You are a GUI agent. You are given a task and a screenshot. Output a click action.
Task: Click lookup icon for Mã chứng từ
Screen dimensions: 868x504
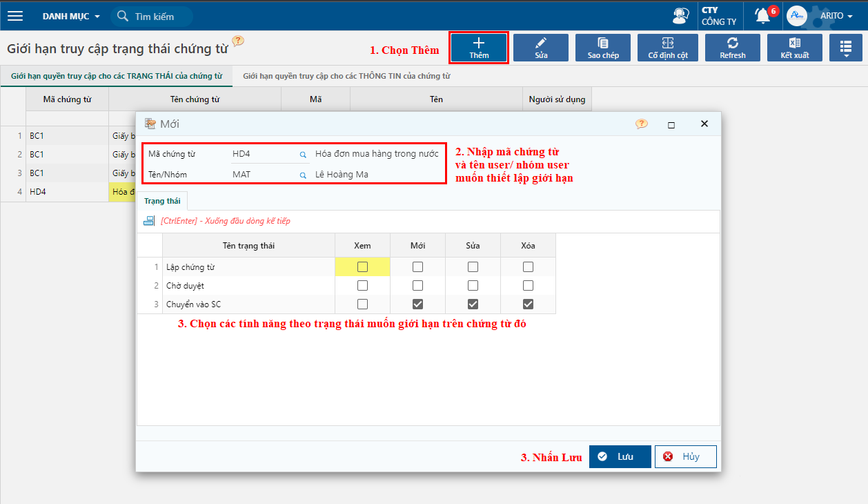click(302, 155)
